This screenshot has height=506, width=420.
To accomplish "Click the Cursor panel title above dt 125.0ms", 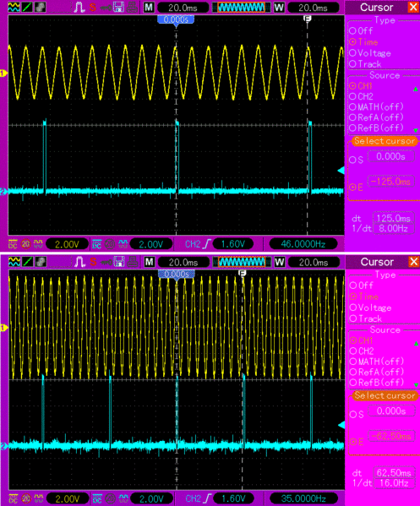I will click(x=376, y=7).
